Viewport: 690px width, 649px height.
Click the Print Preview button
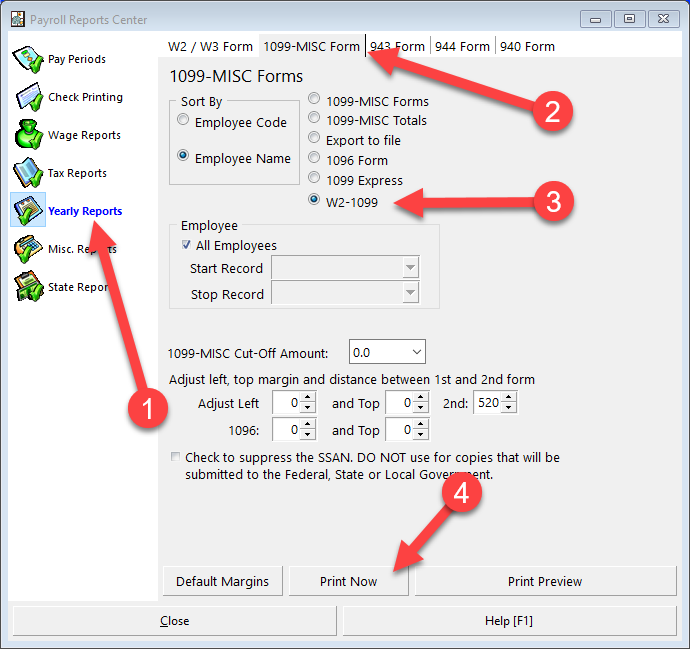pos(545,581)
